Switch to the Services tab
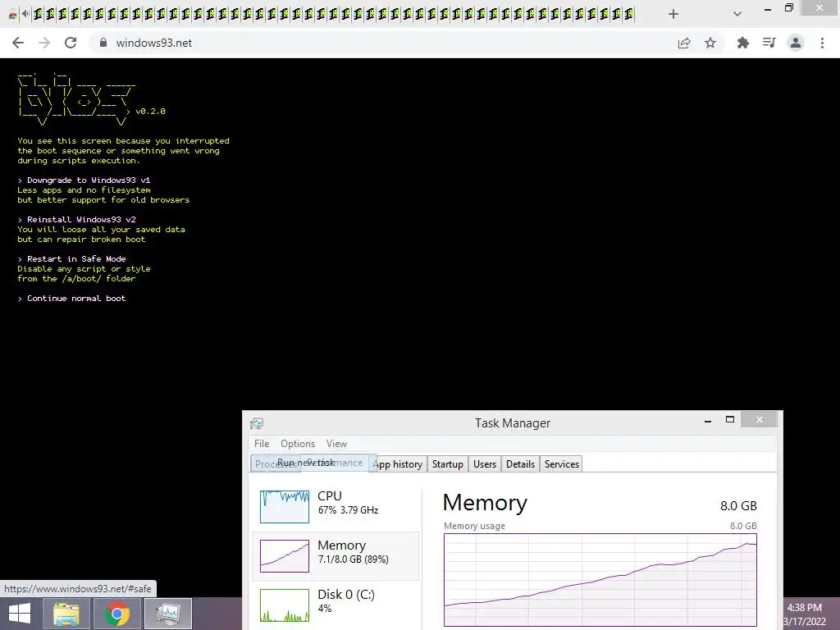This screenshot has width=840, height=630. click(x=561, y=464)
